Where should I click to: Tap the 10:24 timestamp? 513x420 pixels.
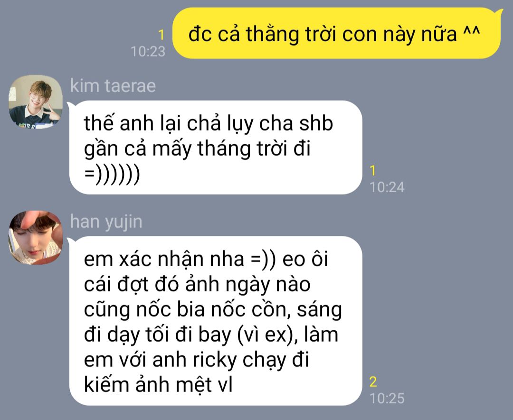pyautogui.click(x=387, y=187)
